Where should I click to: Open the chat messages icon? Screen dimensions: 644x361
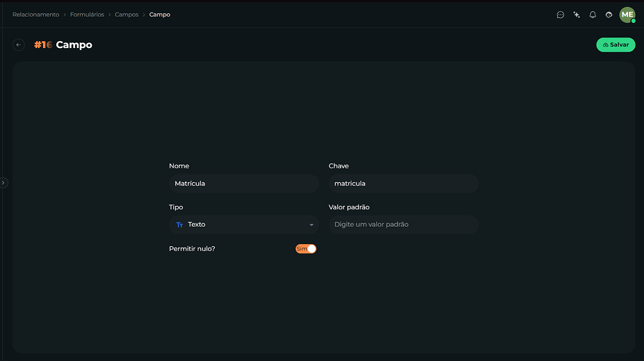coord(561,15)
